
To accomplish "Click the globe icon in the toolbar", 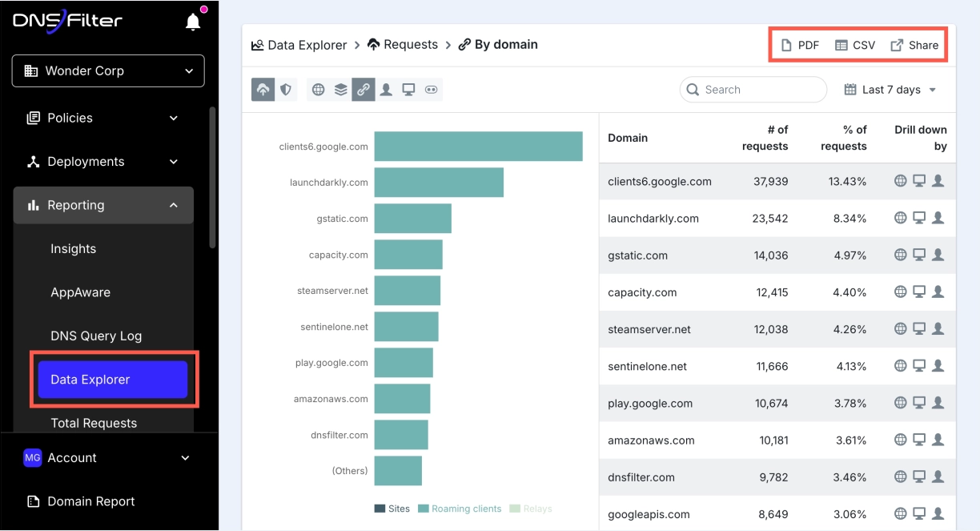I will pyautogui.click(x=319, y=90).
